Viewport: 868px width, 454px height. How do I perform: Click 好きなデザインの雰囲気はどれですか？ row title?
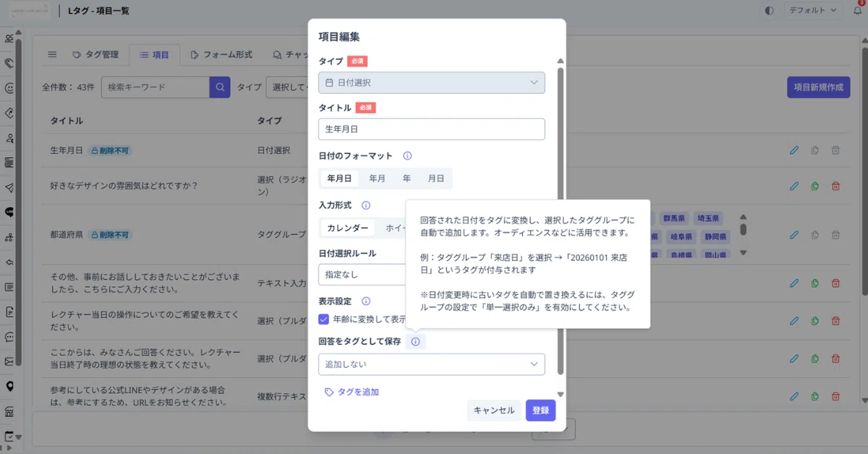tap(124, 186)
